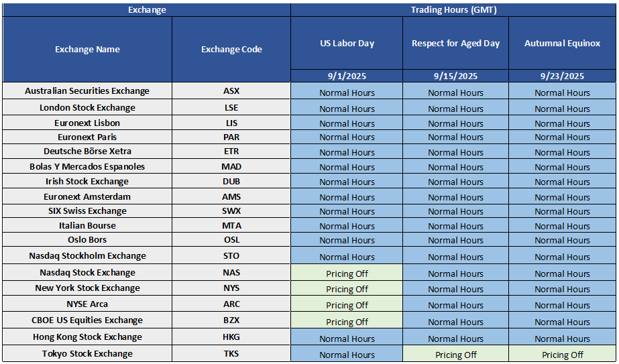The image size is (619, 364).
Task: Select NYSE Arca Pricing Off cell
Action: [347, 304]
